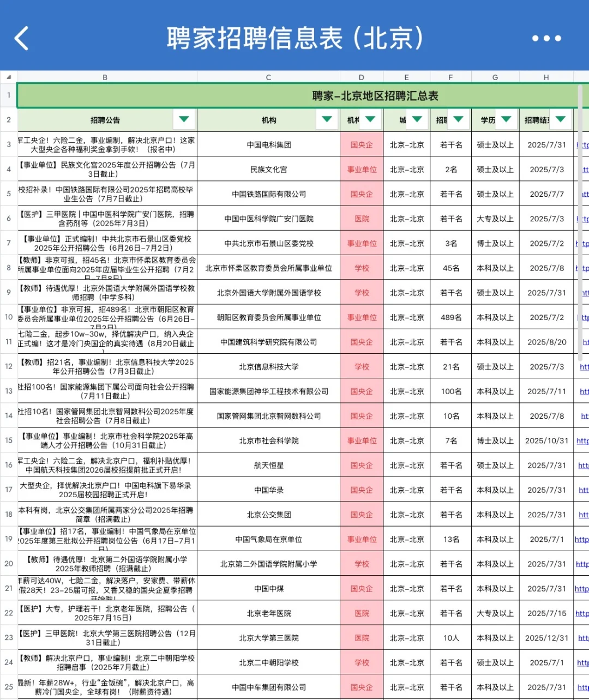The image size is (589, 700).
Task: Select column B header
Action: click(x=105, y=77)
